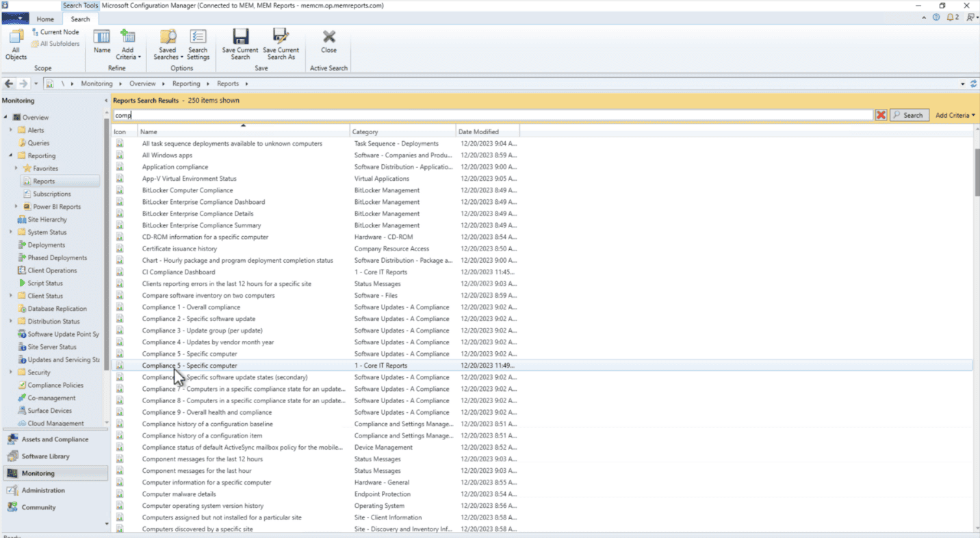Select the Current Node scope option

[55, 32]
